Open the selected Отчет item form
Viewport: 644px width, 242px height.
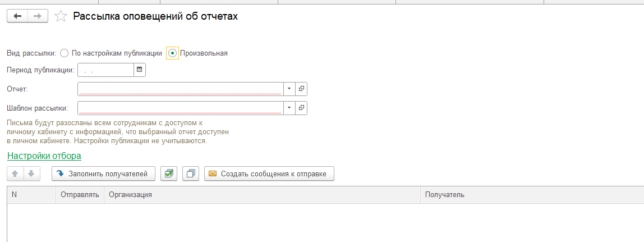[x=301, y=89]
